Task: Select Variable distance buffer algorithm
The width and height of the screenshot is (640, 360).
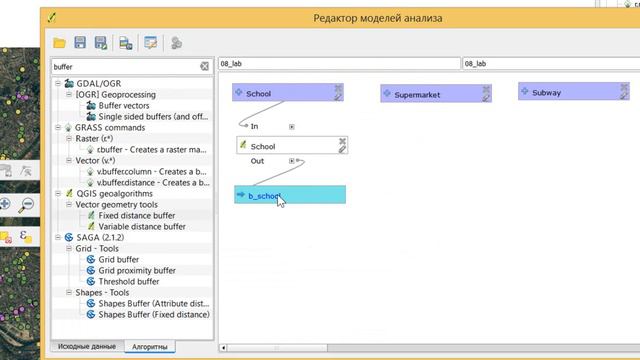Action: [x=142, y=227]
